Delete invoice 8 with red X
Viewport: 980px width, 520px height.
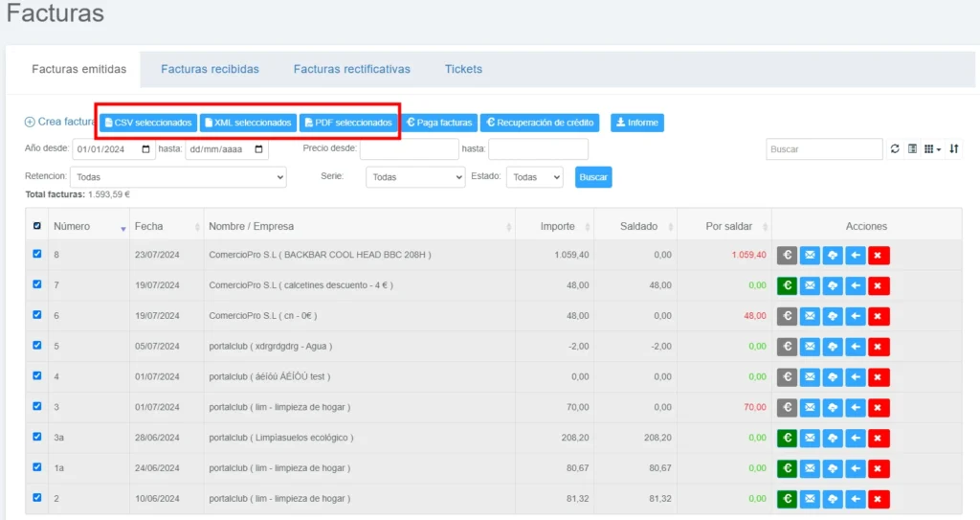coord(879,255)
